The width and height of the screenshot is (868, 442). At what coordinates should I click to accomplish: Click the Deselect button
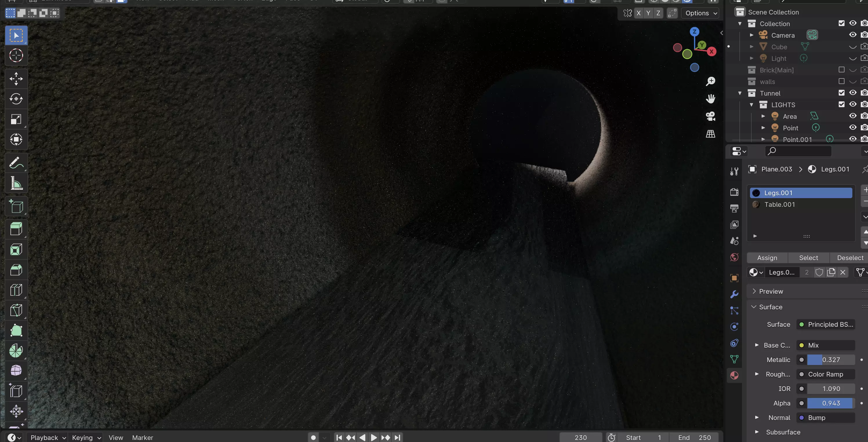[x=850, y=258]
